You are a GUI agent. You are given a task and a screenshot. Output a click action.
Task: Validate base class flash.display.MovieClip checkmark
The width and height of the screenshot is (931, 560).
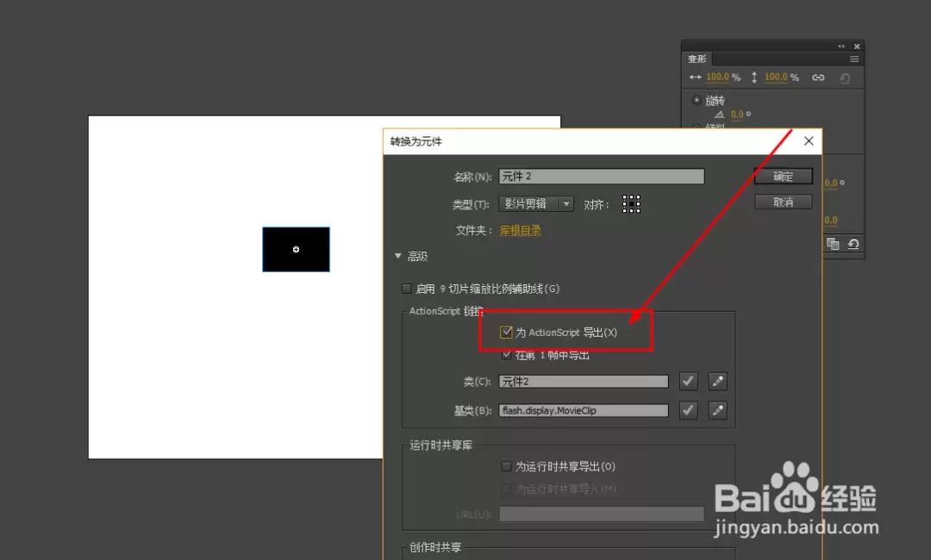[x=688, y=410]
